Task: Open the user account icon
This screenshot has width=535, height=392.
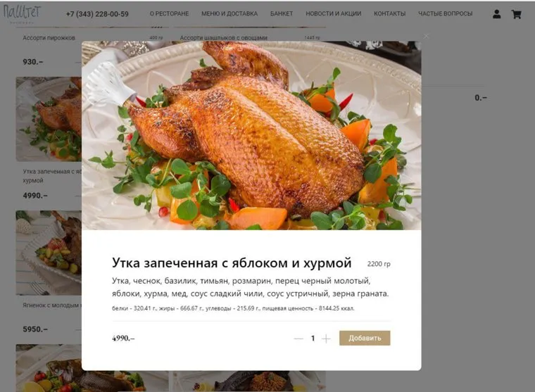Action: click(x=497, y=14)
